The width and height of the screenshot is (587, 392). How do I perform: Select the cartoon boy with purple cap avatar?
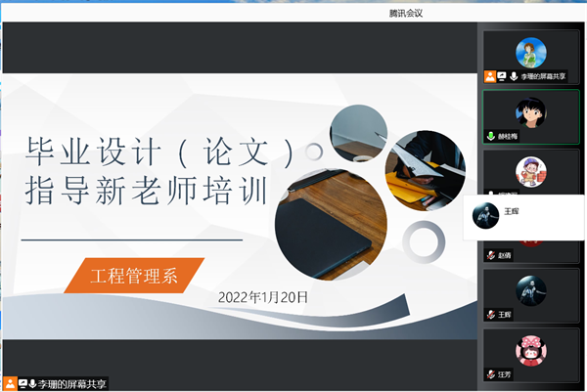(531, 172)
